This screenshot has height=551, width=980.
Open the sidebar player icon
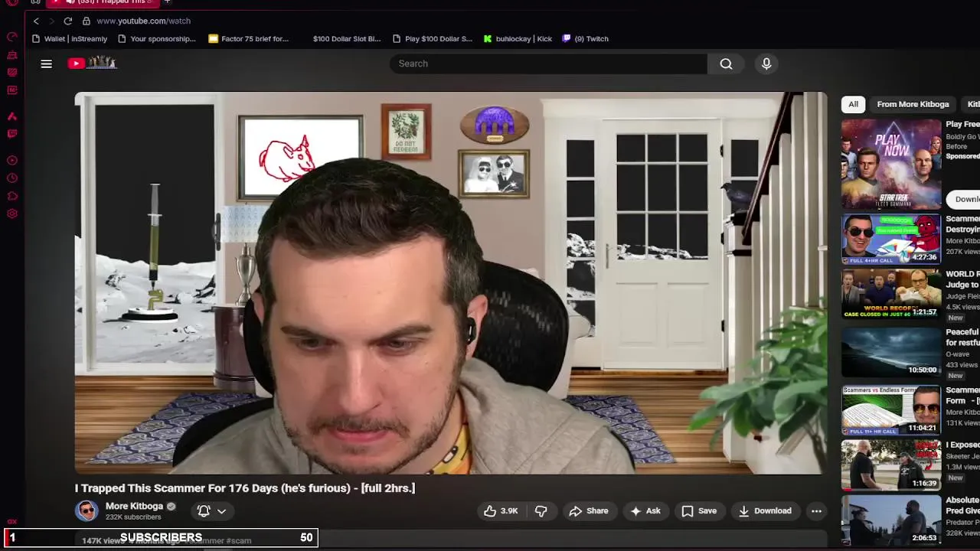coord(12,161)
